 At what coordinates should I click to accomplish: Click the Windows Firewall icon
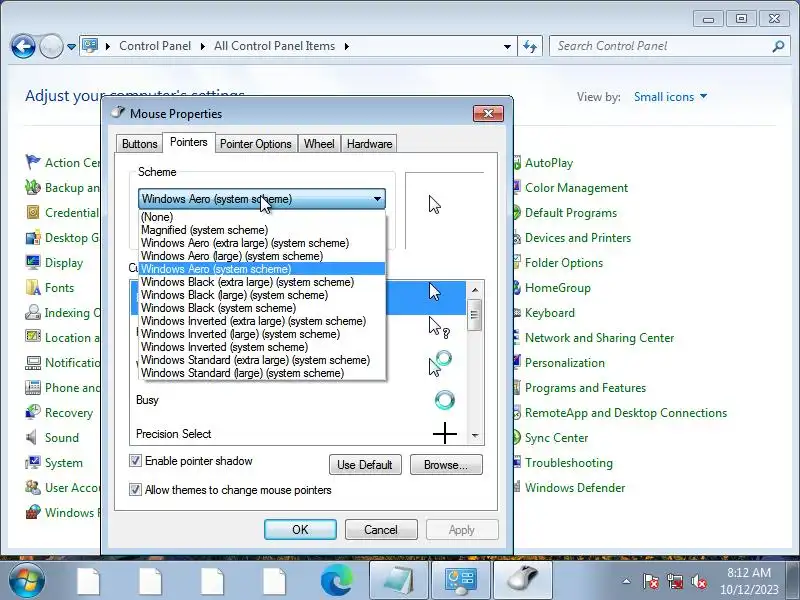(33, 512)
